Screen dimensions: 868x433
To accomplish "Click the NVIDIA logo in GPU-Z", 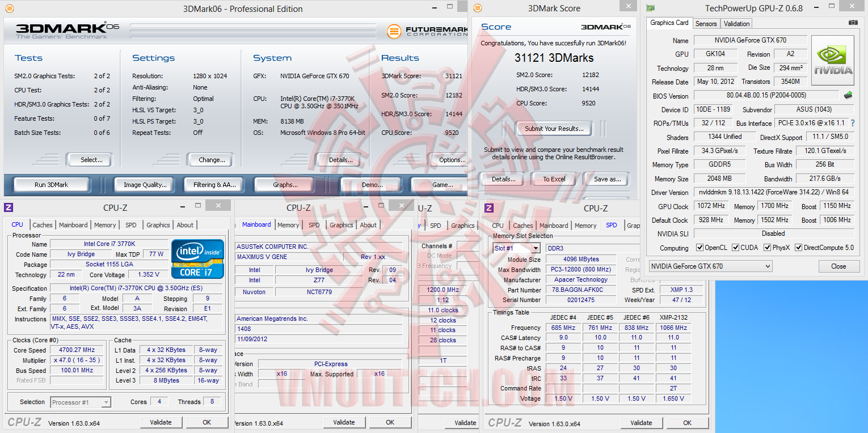I will (833, 61).
